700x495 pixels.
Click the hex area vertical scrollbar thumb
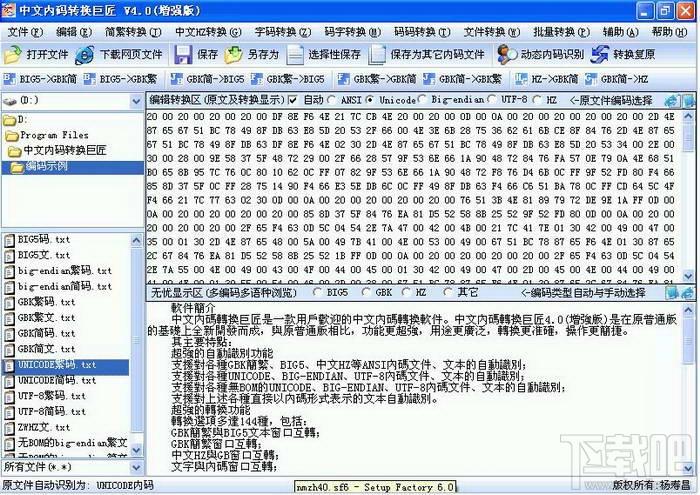coord(690,138)
